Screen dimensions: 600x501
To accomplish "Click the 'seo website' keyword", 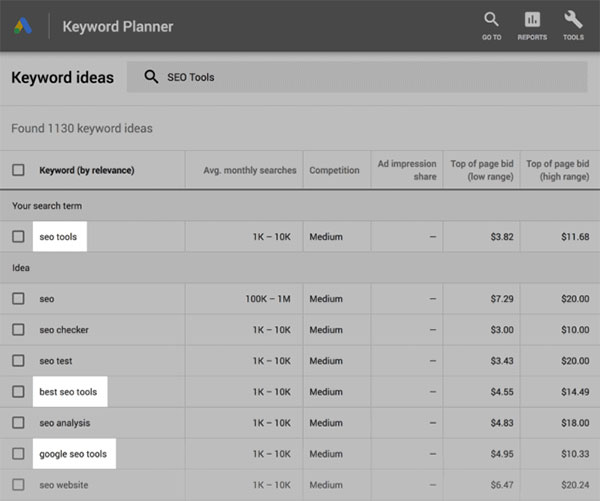I will tap(64, 485).
